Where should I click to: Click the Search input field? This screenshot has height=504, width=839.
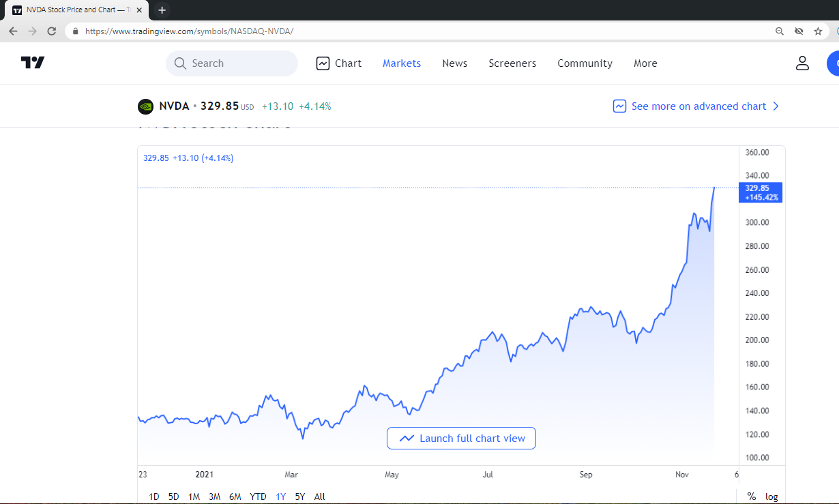(x=232, y=63)
